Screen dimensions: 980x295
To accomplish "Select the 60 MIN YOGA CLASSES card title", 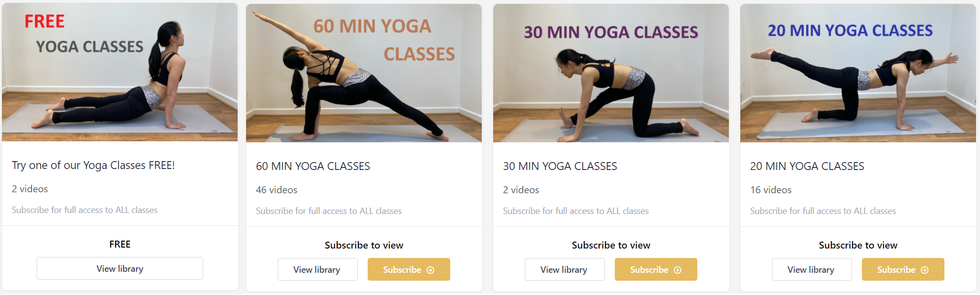I will [x=313, y=166].
